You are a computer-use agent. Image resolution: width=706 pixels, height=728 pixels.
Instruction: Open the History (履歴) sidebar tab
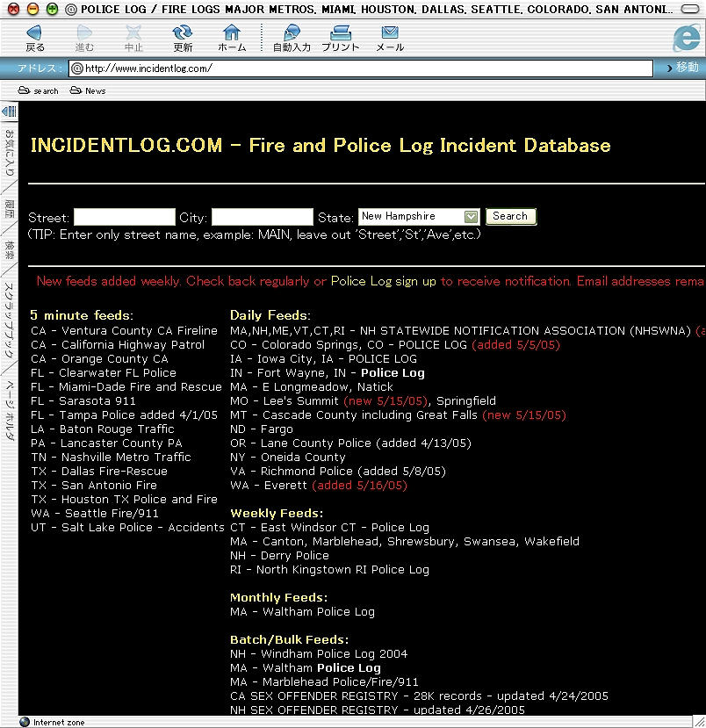pos(10,209)
